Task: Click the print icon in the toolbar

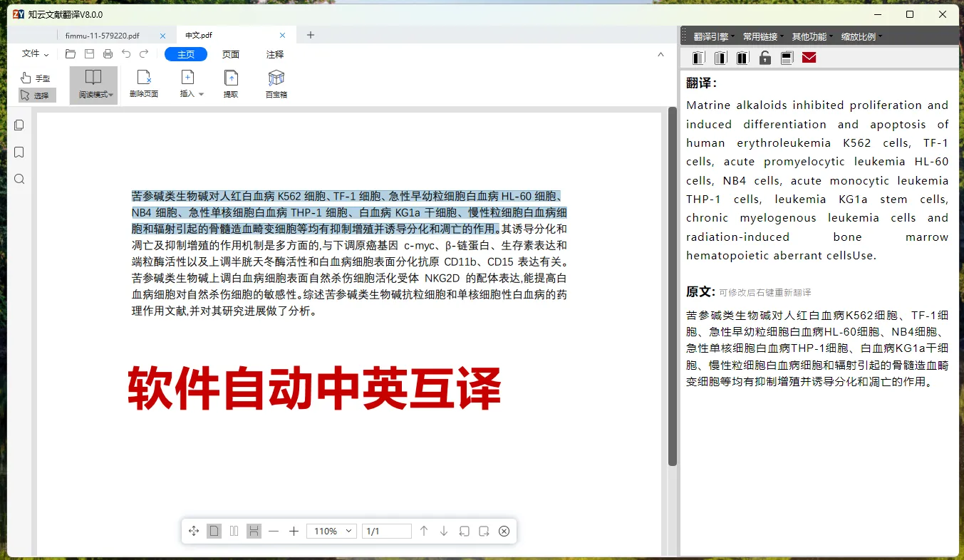Action: point(108,53)
